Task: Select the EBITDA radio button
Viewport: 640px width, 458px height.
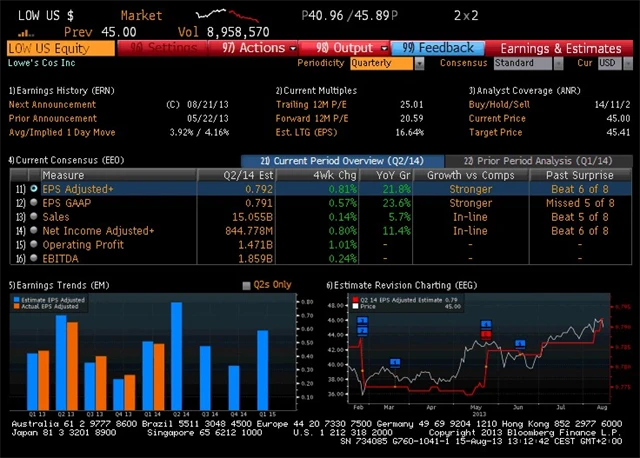Action: [x=34, y=258]
